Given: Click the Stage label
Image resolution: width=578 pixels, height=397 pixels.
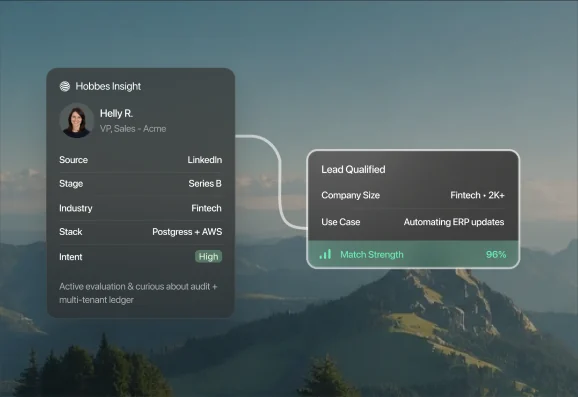Looking at the screenshot, I should point(71,184).
